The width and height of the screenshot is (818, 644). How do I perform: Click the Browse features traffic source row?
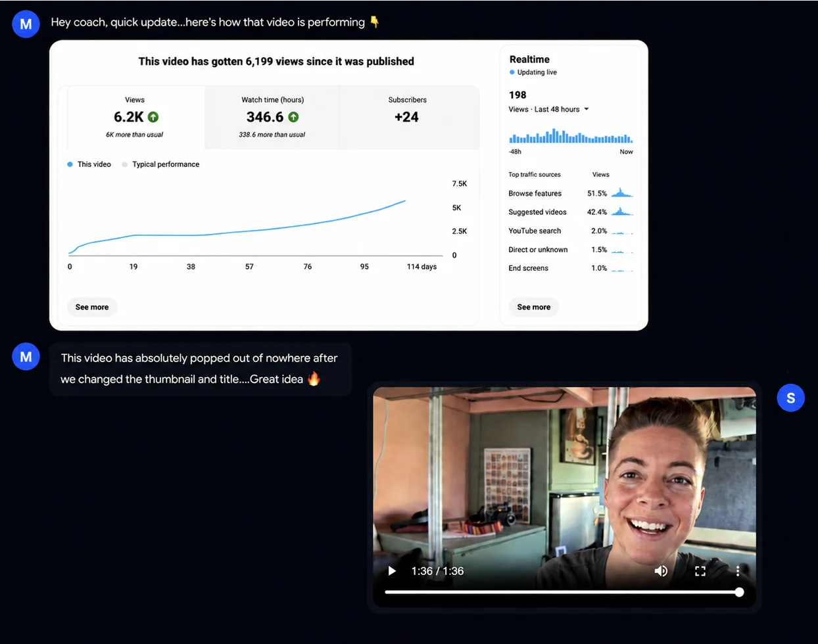click(570, 193)
